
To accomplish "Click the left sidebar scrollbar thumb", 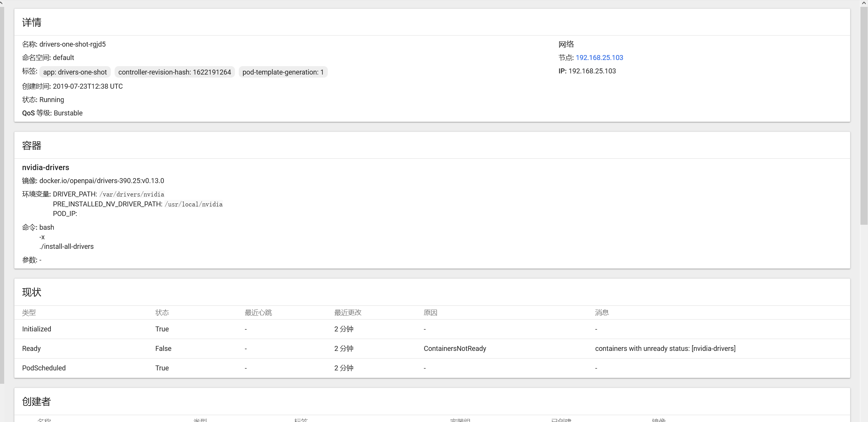I will 2,191.
